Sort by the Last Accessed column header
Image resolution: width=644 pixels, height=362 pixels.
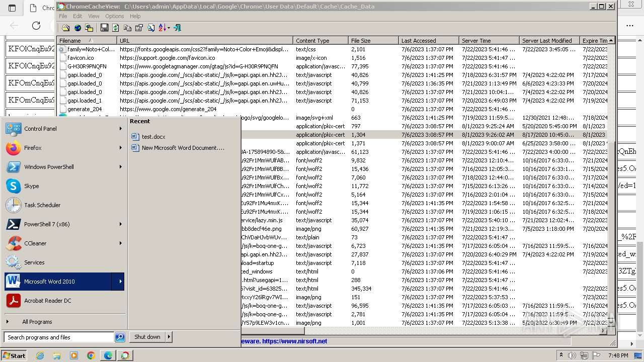[x=429, y=41]
